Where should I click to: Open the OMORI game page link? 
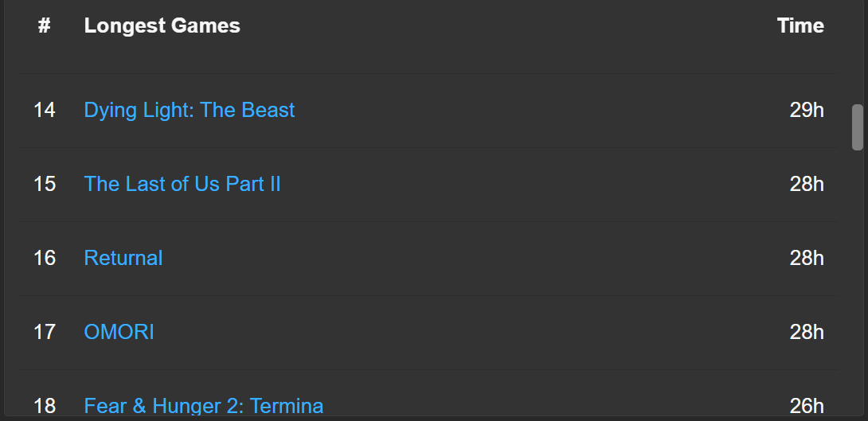click(x=119, y=332)
